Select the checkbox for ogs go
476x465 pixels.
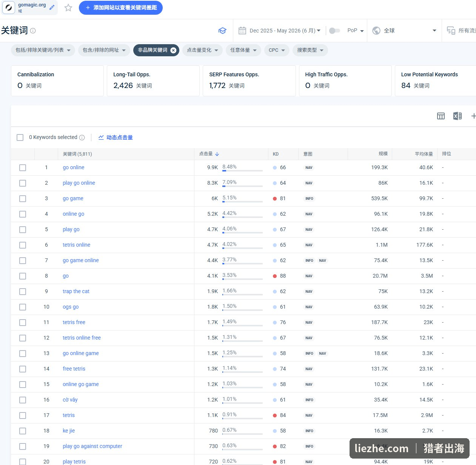tap(23, 307)
